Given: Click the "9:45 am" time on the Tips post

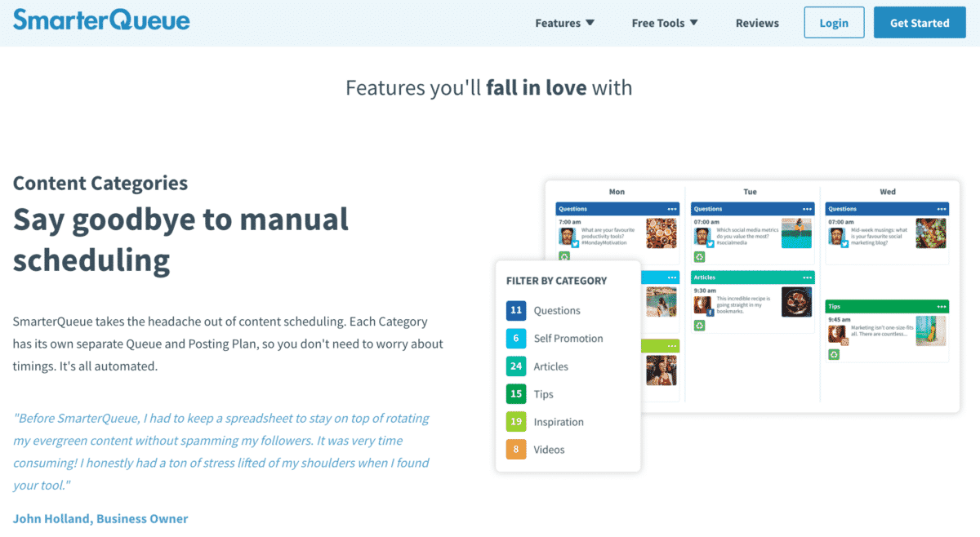Looking at the screenshot, I should [840, 319].
